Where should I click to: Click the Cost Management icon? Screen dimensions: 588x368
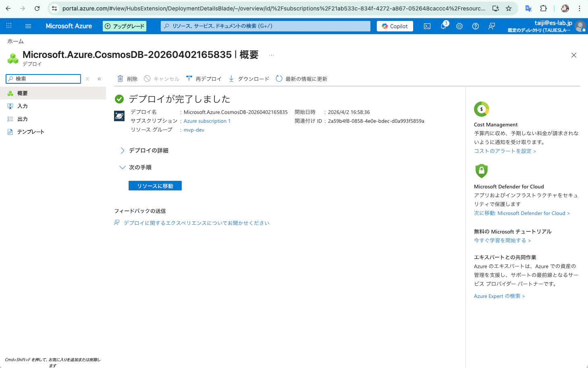point(482,109)
